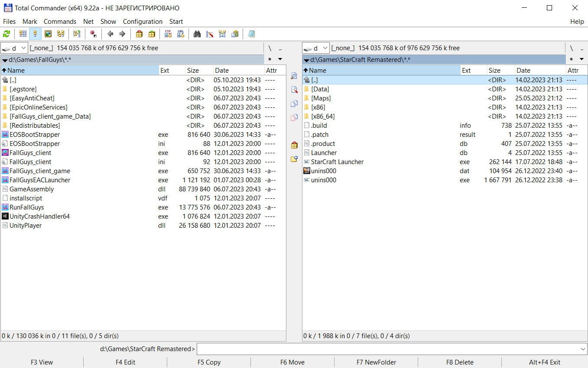The width and height of the screenshot is (588, 368).
Task: Open the Configuration menu
Action: click(x=143, y=21)
